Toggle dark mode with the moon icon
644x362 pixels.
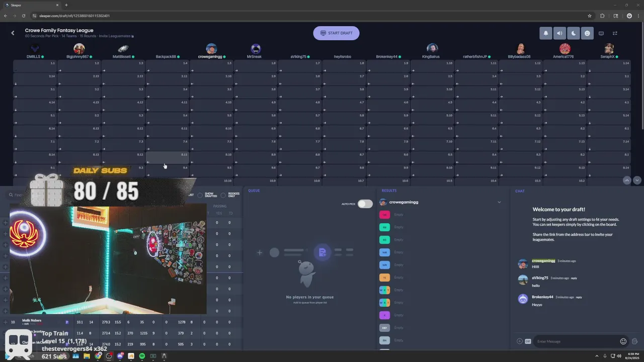tap(574, 33)
